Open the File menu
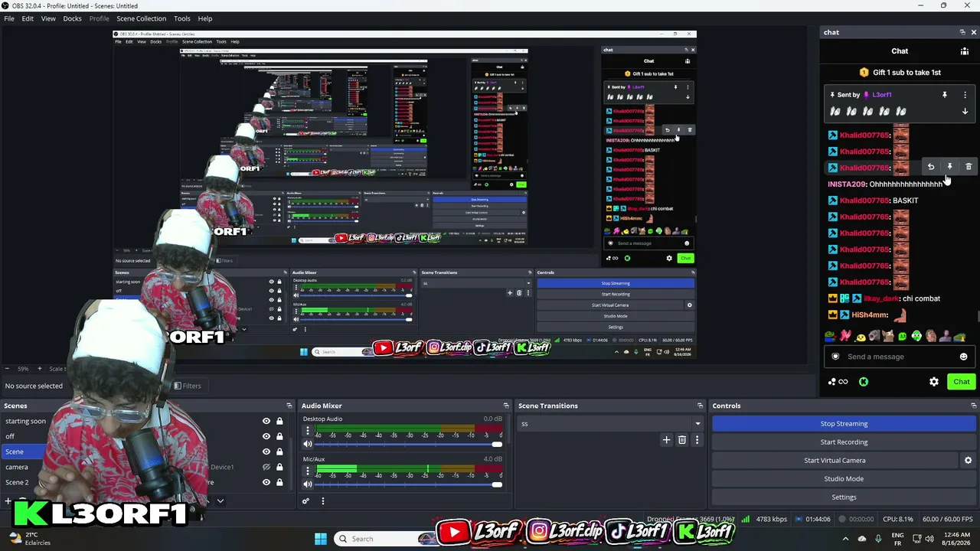Screen dimensions: 980x551 point(9,18)
